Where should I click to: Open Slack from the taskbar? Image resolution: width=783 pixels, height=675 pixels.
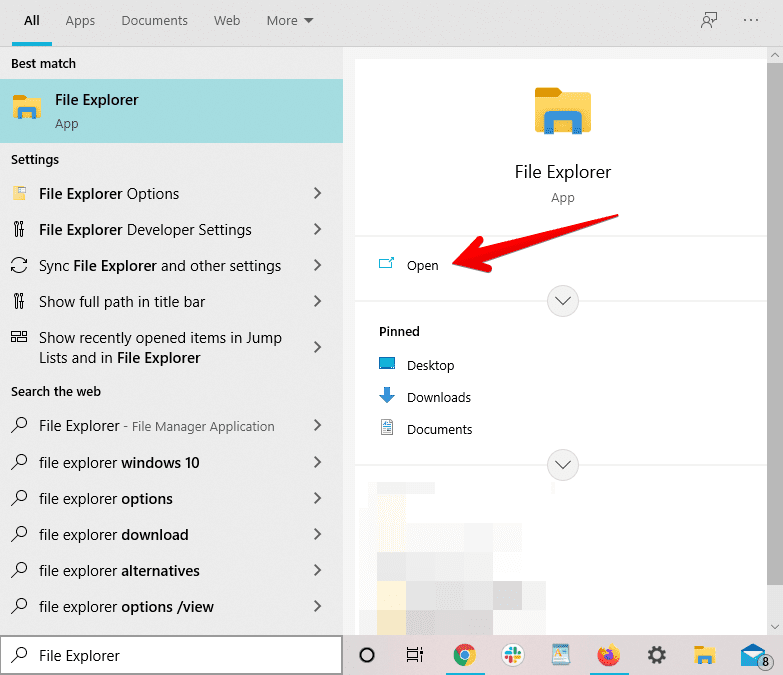513,655
